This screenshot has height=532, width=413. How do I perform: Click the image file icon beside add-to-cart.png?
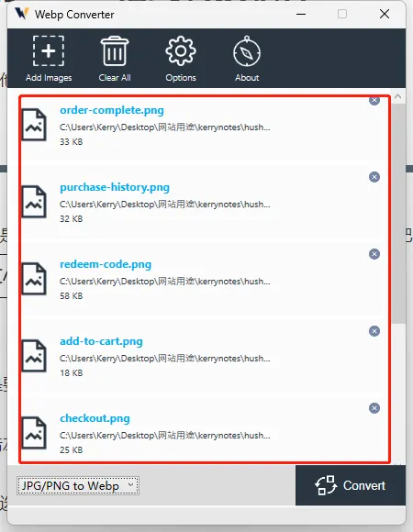34,356
